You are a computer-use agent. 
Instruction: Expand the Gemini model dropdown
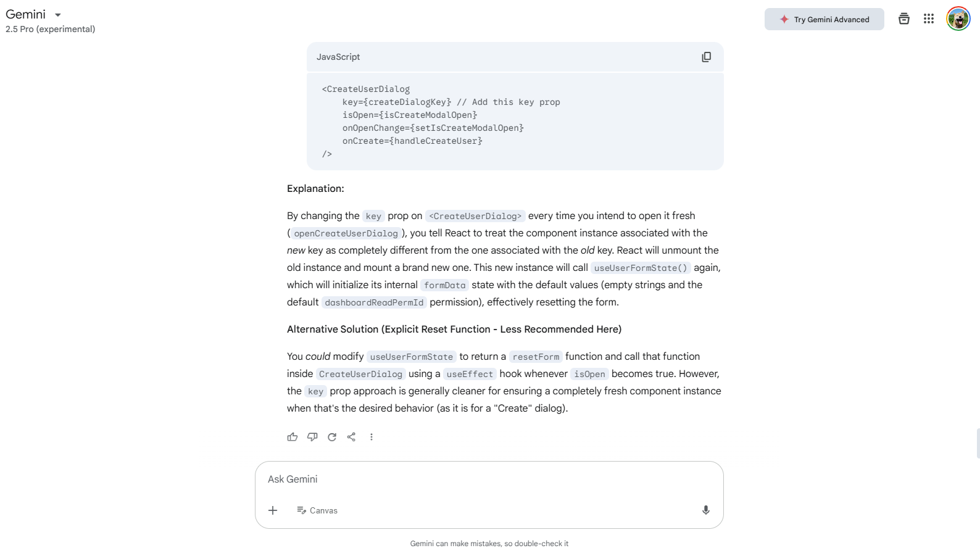click(58, 15)
